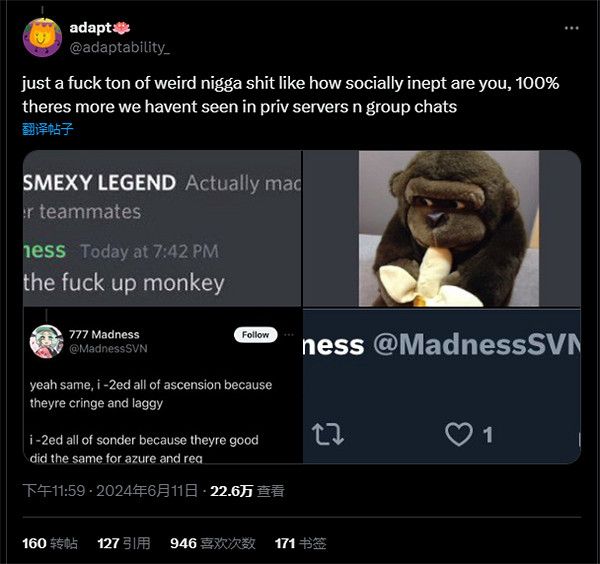Click adapt's purple profile avatar

coord(42,36)
